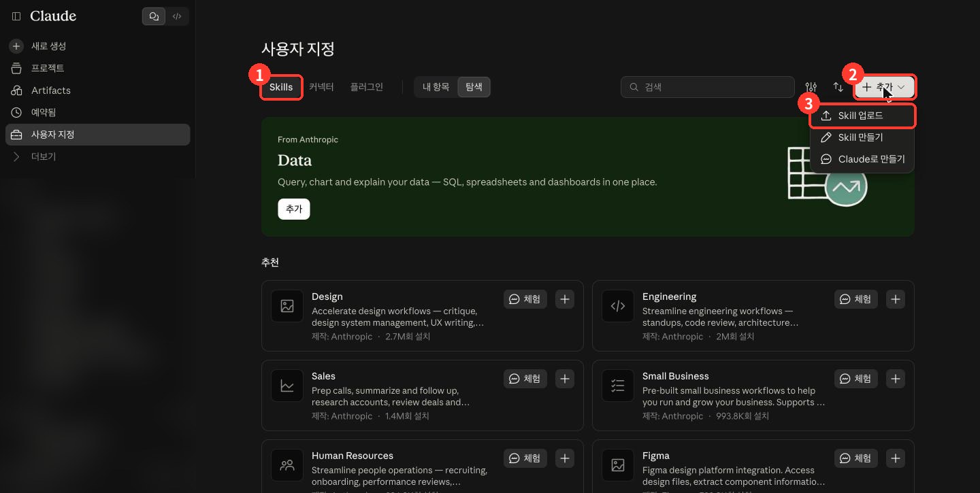Image resolution: width=980 pixels, height=493 pixels.
Task: Add the Sales skill plus icon
Action: tap(565, 379)
